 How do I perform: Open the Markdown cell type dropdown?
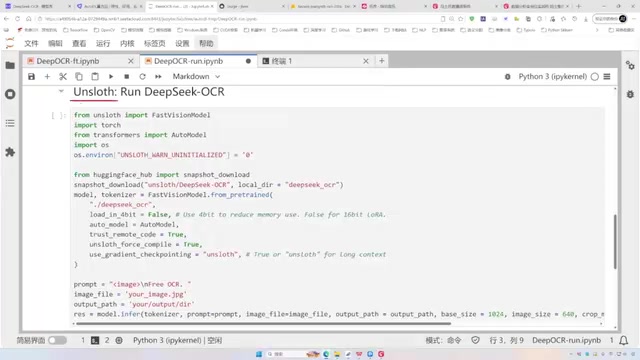[196, 76]
